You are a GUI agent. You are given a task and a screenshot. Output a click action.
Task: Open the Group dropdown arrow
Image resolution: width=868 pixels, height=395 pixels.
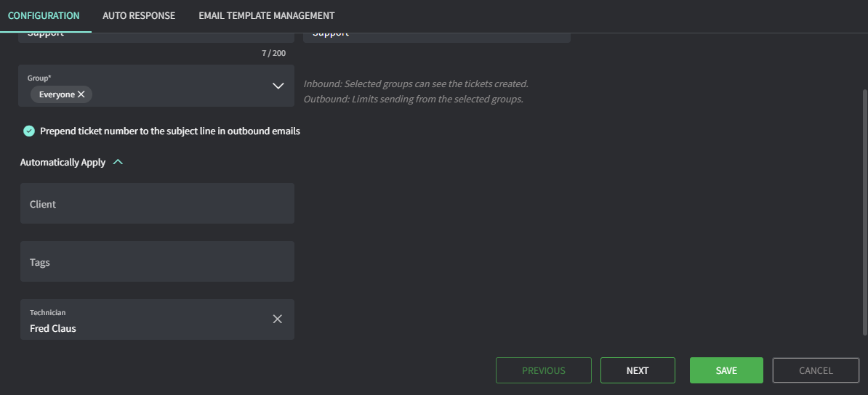(278, 86)
